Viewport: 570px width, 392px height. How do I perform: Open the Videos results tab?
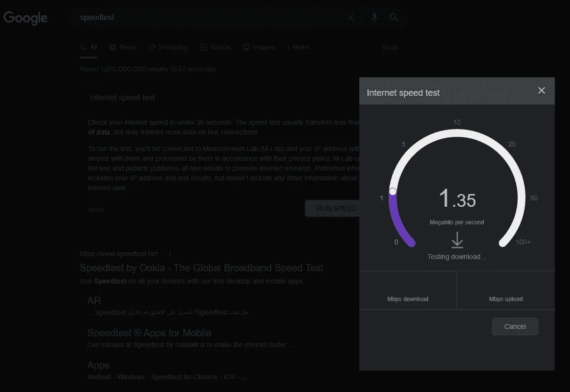pyautogui.click(x=215, y=47)
